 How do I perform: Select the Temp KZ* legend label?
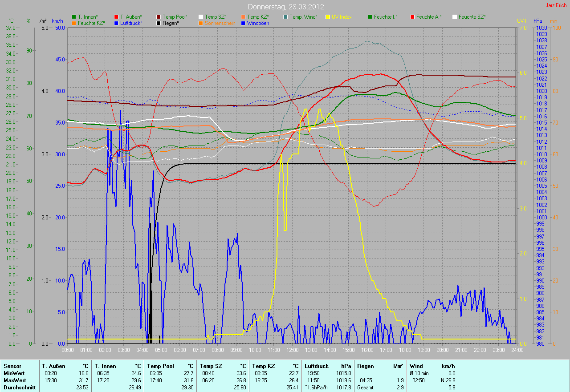coord(258,17)
